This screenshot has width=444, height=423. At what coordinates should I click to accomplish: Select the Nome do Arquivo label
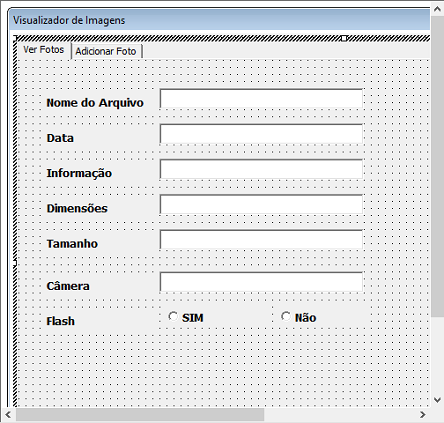pyautogui.click(x=95, y=103)
